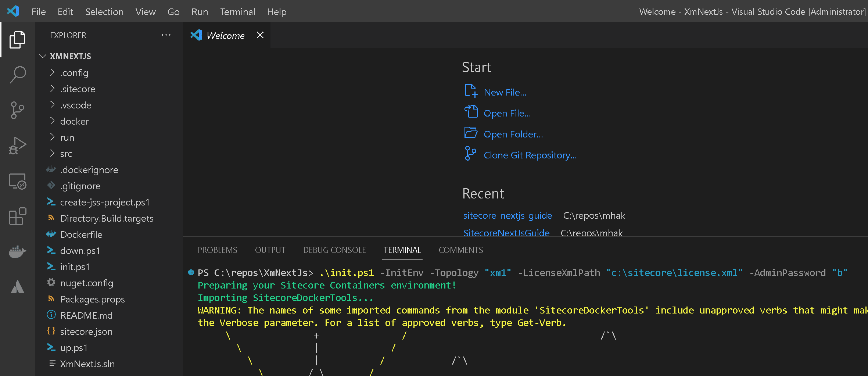Click the Clone Git Repository... link
Viewport: 868px width, 376px height.
tap(530, 155)
